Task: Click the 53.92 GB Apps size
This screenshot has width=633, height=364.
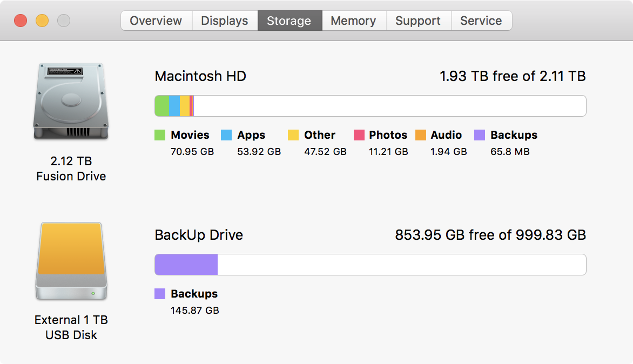Action: [259, 152]
